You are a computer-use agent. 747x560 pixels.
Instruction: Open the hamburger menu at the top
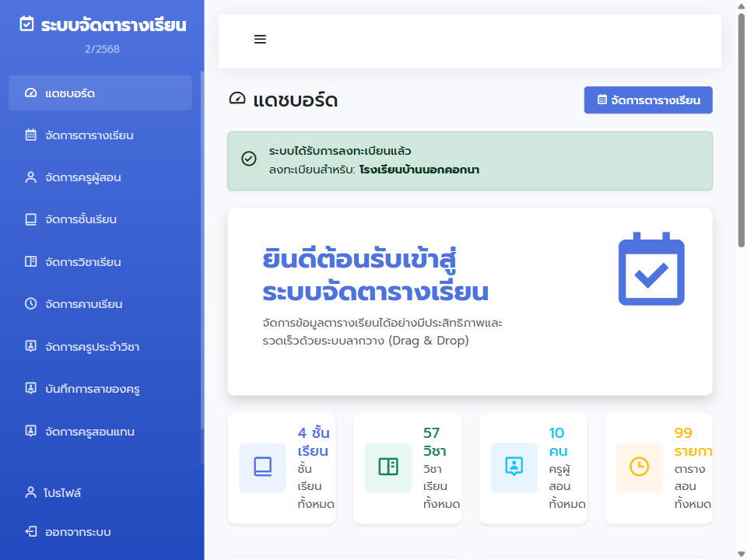[260, 38]
